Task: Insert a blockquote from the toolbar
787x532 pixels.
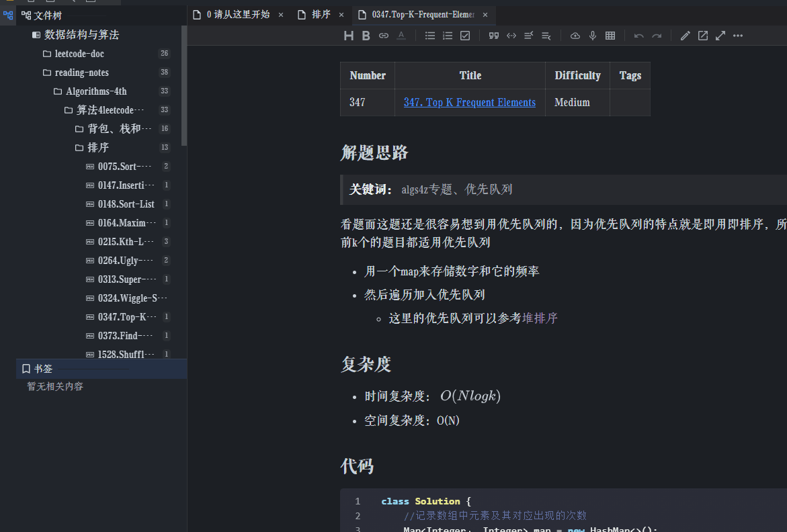Action: (x=494, y=36)
